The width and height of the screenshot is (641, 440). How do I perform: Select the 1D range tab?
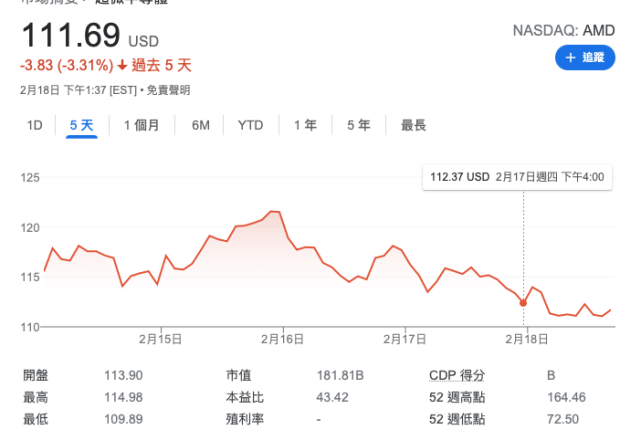(35, 125)
